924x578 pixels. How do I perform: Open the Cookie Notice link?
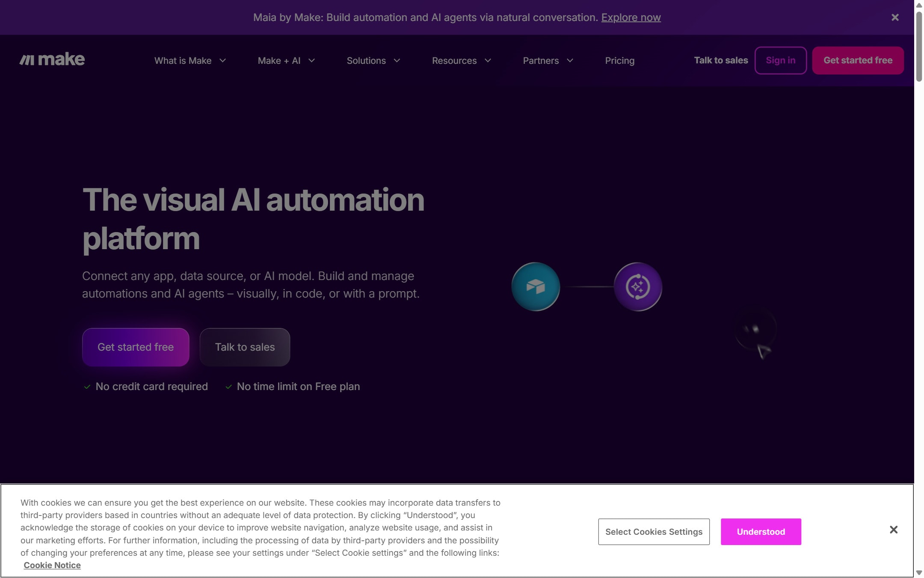[52, 565]
